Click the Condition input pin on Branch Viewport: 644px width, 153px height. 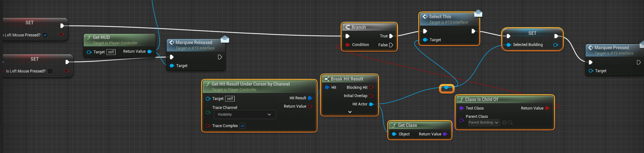point(347,45)
